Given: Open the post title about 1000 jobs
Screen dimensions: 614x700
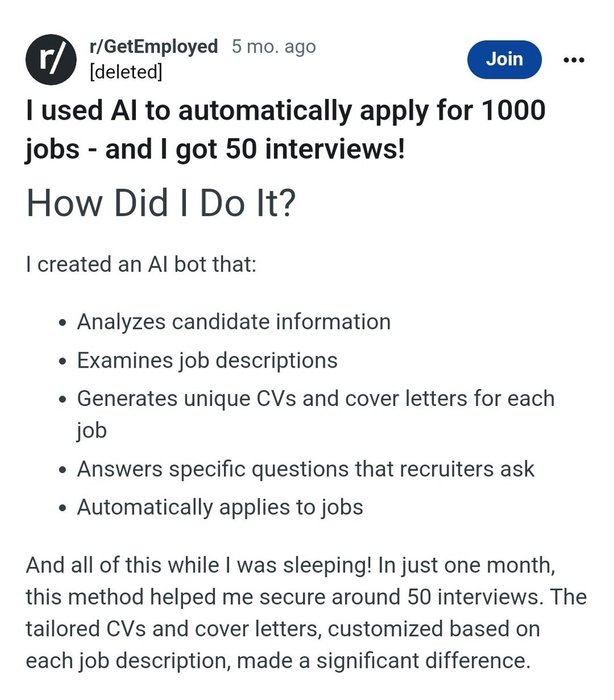Looking at the screenshot, I should point(285,129).
